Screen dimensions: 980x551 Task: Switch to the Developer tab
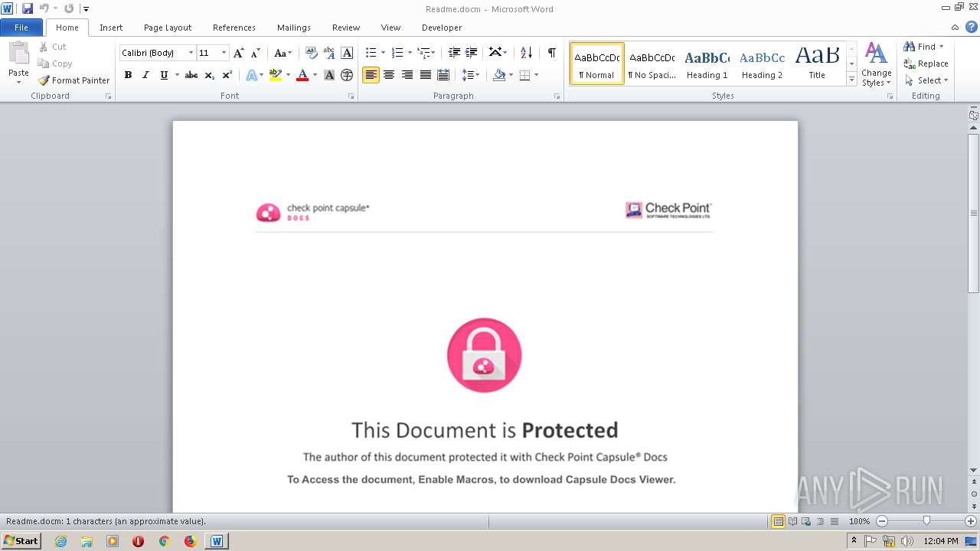coord(442,28)
